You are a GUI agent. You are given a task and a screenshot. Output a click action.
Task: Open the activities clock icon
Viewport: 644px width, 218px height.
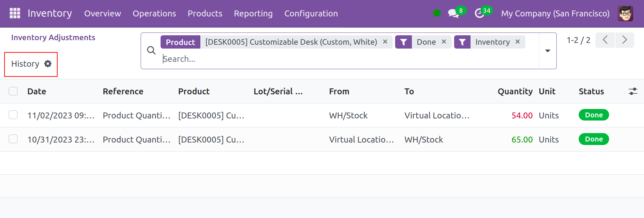coord(480,14)
